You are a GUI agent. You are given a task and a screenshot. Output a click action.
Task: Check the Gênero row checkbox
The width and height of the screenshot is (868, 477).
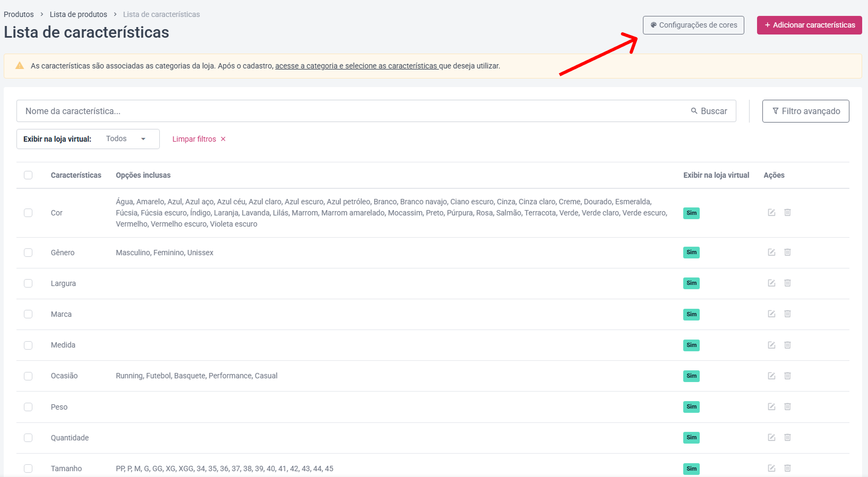point(28,253)
